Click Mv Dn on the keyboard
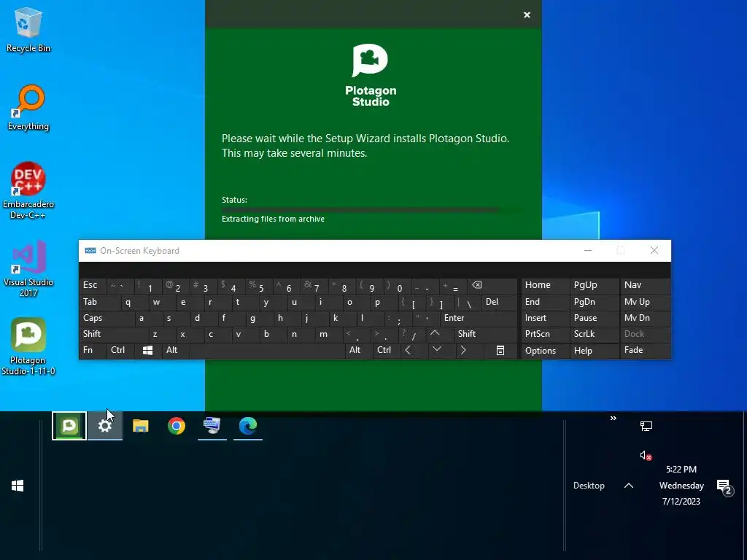 (x=645, y=318)
